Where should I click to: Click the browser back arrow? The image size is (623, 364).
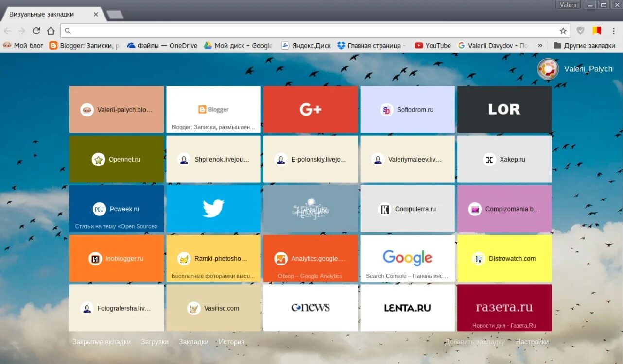[8, 31]
